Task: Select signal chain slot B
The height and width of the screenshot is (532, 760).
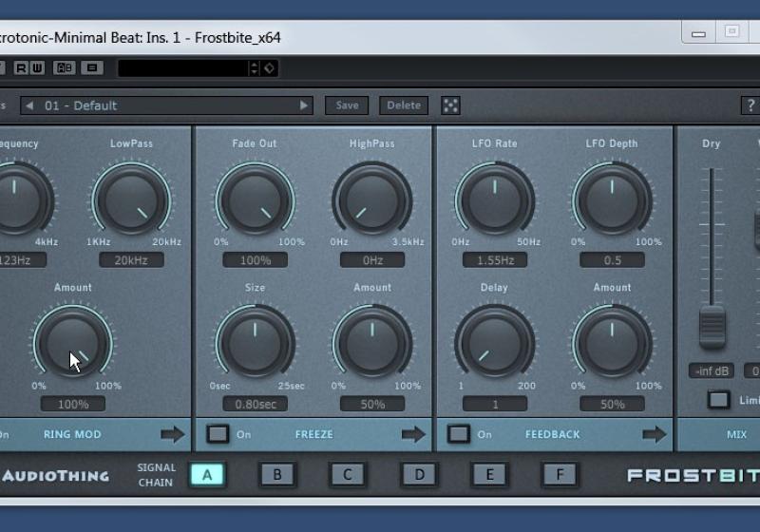Action: coord(277,475)
